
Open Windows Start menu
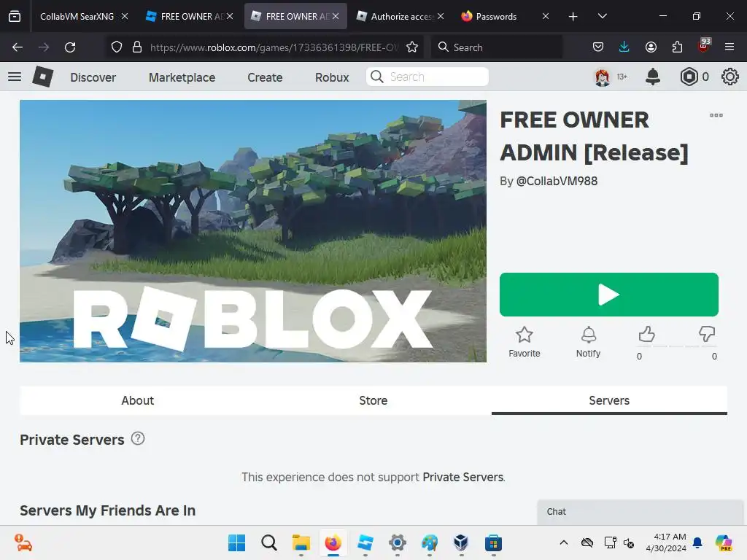(237, 542)
